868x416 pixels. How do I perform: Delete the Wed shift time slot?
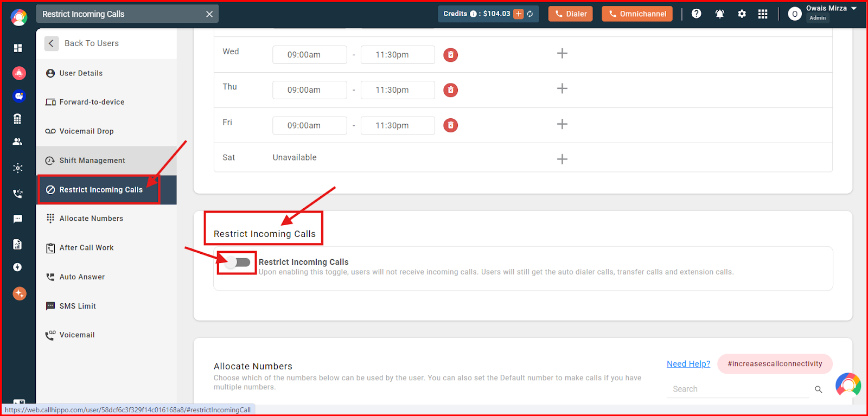point(450,55)
